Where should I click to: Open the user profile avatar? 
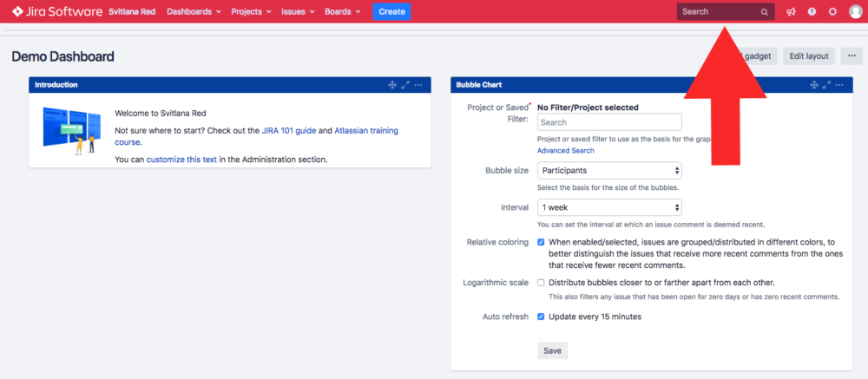pyautogui.click(x=855, y=11)
